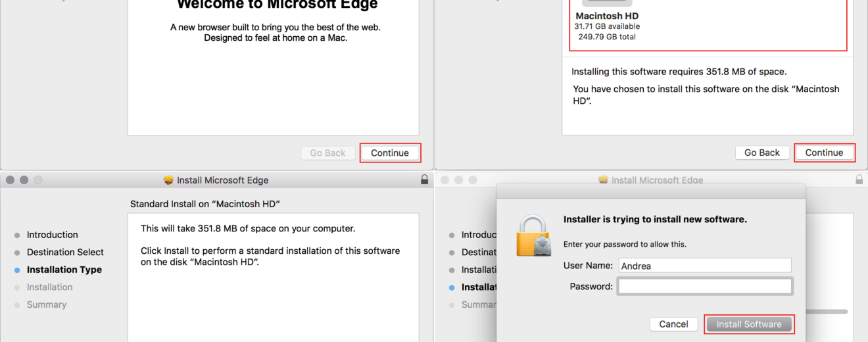Click the highlighted Installation Type step in the Standard Install sidebar
The width and height of the screenshot is (868, 342).
[64, 270]
